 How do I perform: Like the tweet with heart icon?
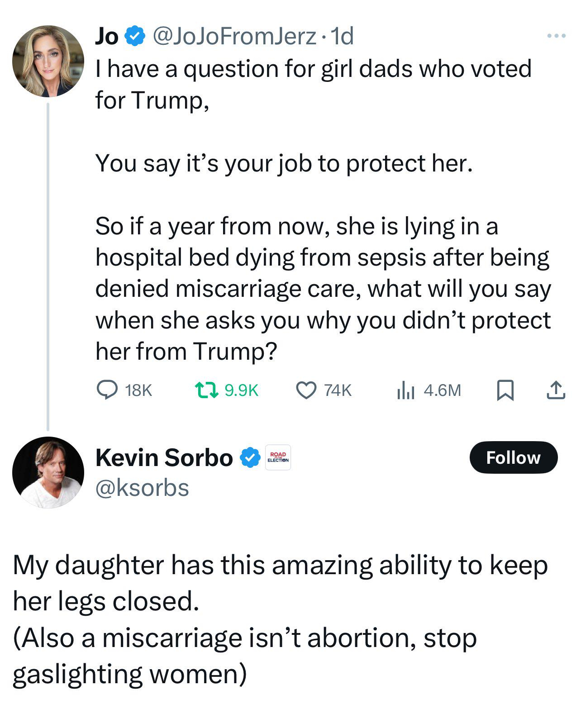point(306,390)
